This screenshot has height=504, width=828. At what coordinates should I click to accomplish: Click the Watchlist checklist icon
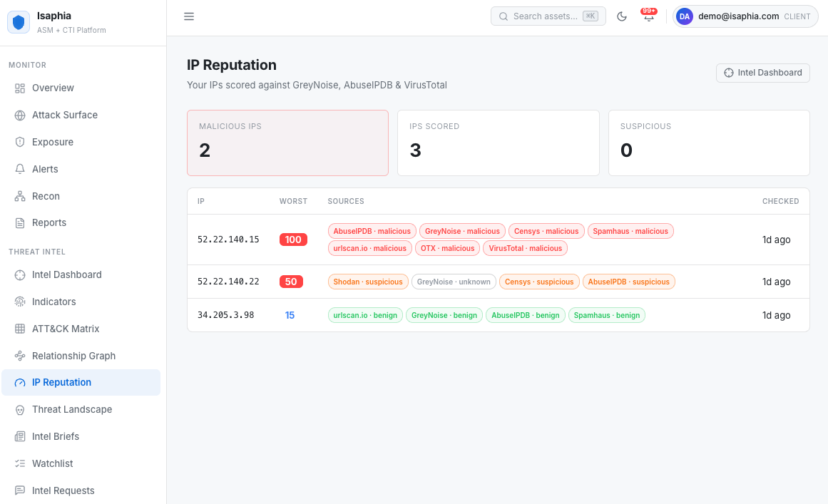point(20,463)
